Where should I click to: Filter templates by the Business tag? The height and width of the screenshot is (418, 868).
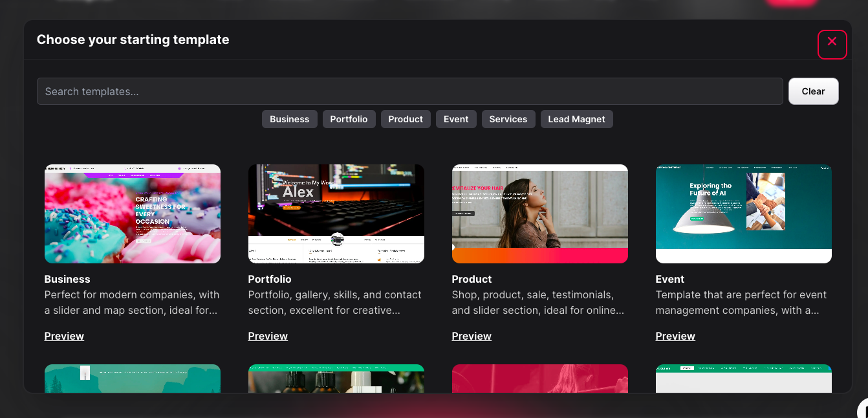pyautogui.click(x=289, y=119)
